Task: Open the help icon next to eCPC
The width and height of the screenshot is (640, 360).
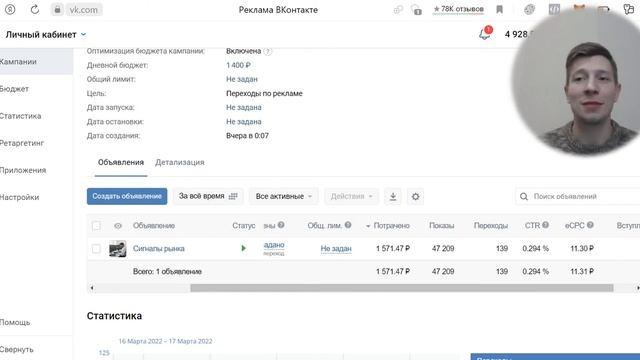Action: click(x=590, y=225)
